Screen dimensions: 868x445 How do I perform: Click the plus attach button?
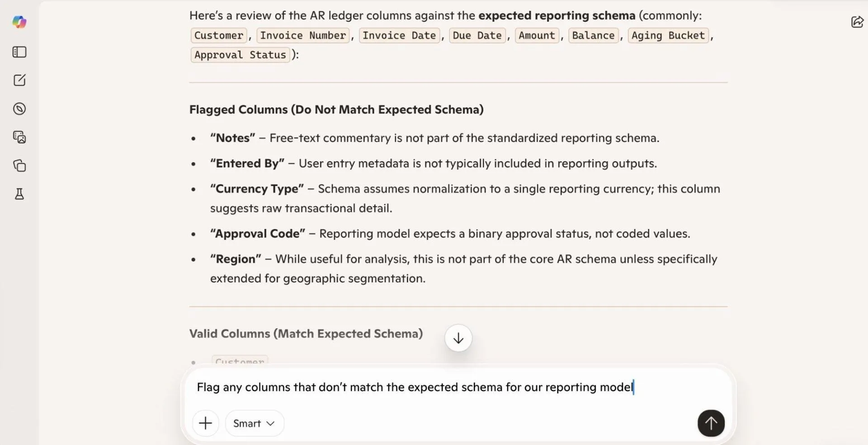coord(206,423)
